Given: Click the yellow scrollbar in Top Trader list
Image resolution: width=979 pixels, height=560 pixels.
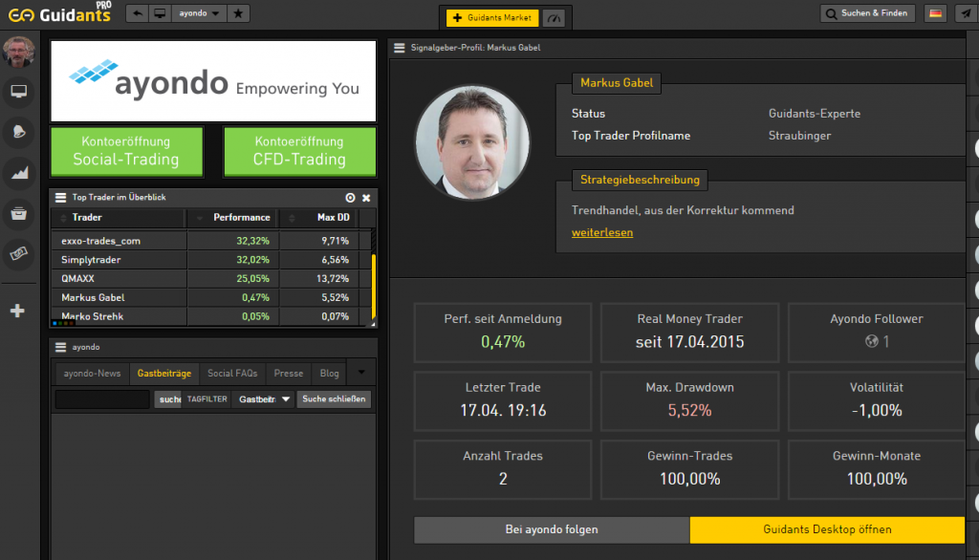Looking at the screenshot, I should coord(373,287).
